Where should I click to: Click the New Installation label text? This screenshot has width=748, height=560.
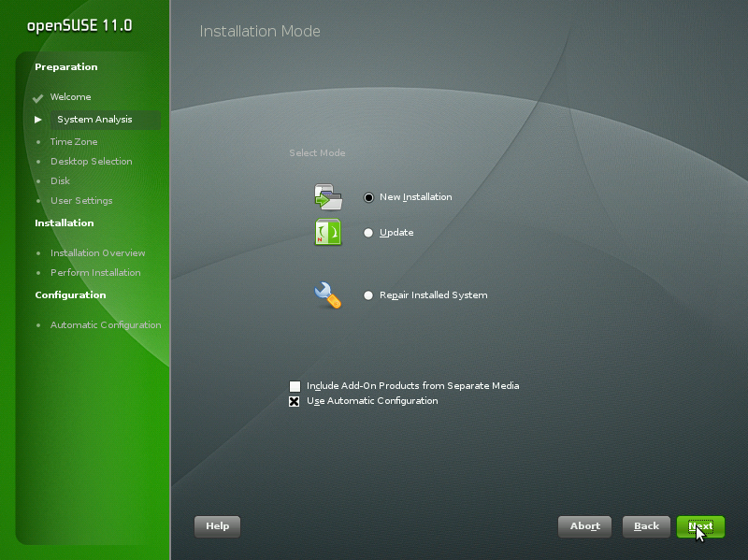click(x=416, y=197)
